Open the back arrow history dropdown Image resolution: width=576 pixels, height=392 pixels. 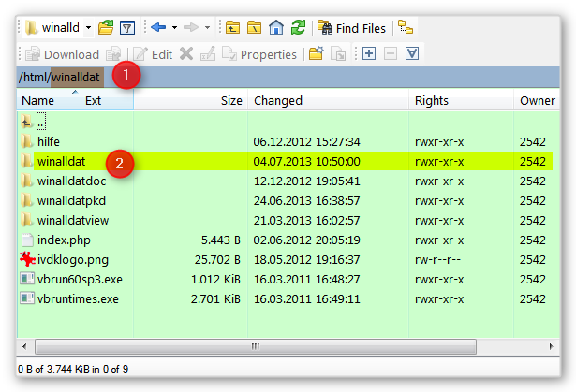[173, 27]
